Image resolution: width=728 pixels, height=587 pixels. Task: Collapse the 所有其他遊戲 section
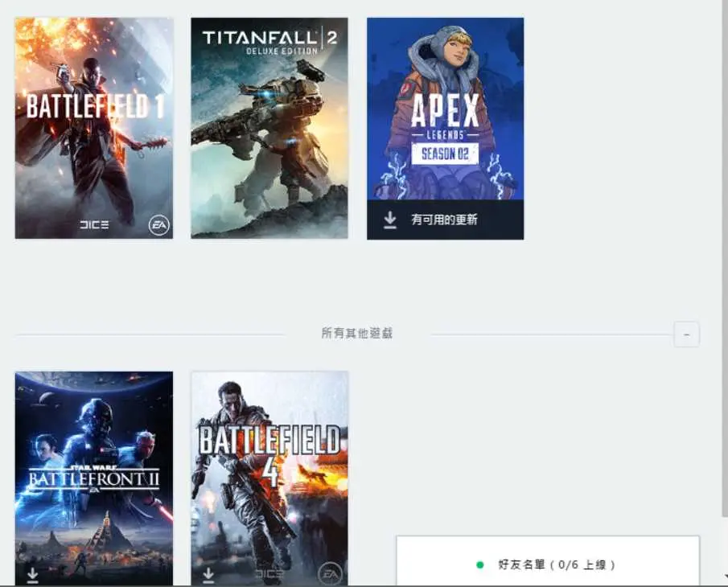pyautogui.click(x=687, y=334)
